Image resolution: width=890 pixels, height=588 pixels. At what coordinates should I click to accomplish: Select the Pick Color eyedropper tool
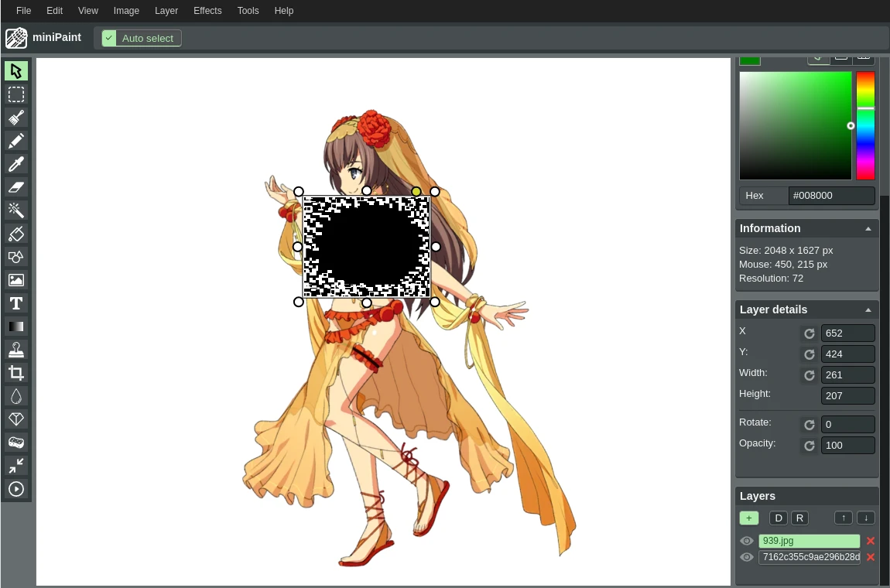coord(16,164)
